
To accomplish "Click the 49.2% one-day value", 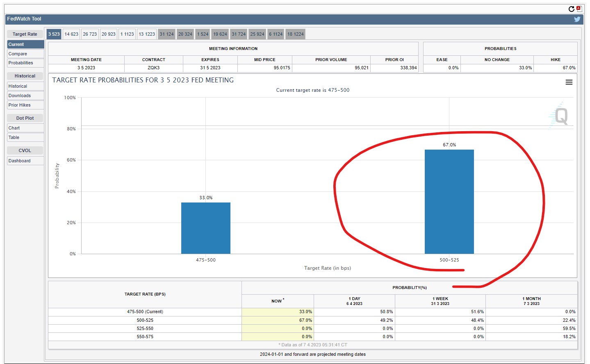I will click(386, 320).
